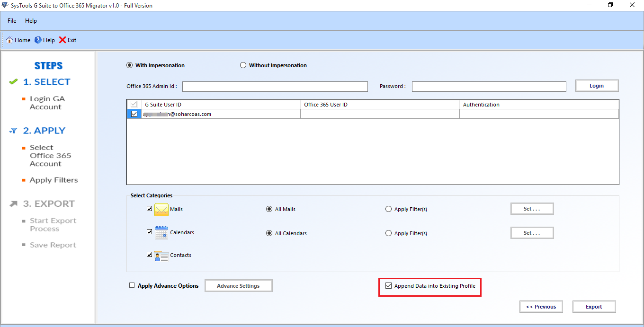
Task: Click the filter icon beside 2. APPLY
Action: (13, 131)
